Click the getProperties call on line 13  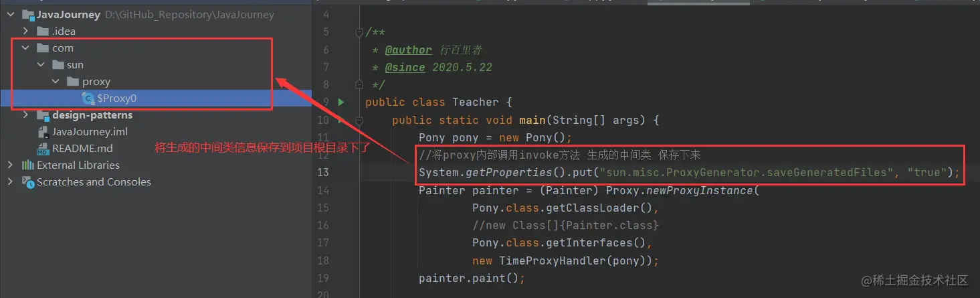pyautogui.click(x=506, y=173)
